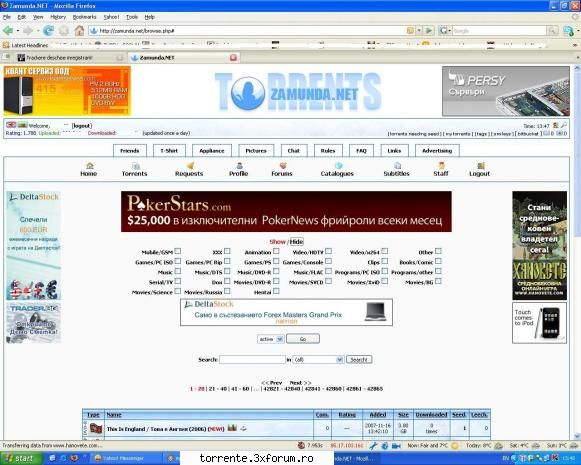This screenshot has height=465, width=581.
Task: Open the search category (all) dropdown
Action: pyautogui.click(x=318, y=359)
